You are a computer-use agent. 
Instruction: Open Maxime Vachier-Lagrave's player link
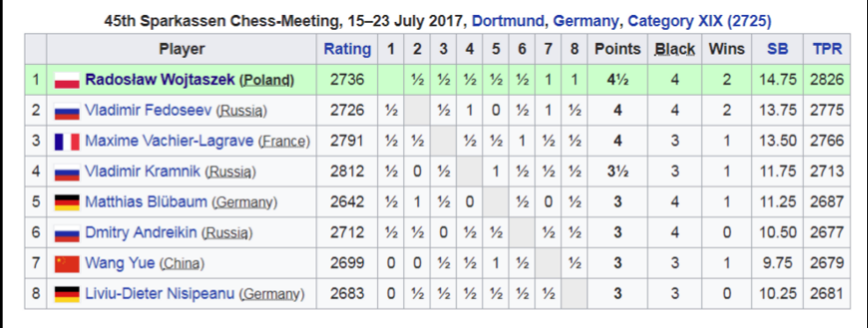[170, 142]
